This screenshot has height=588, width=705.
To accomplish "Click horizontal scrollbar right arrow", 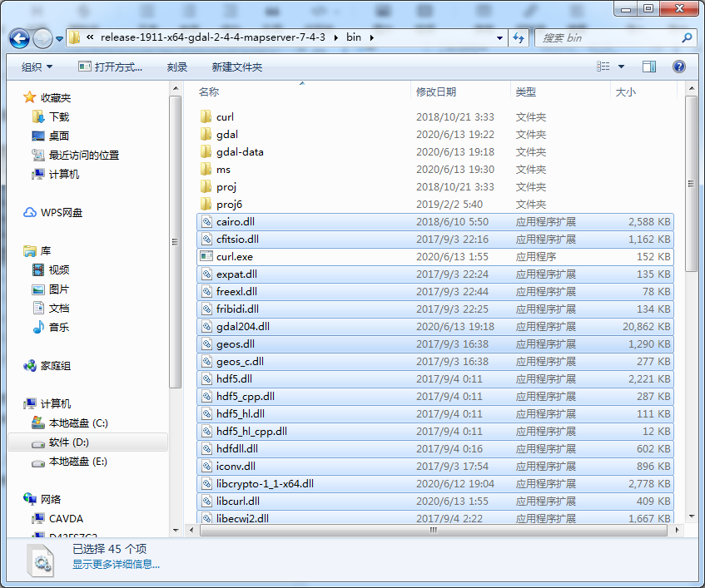I will (x=678, y=530).
